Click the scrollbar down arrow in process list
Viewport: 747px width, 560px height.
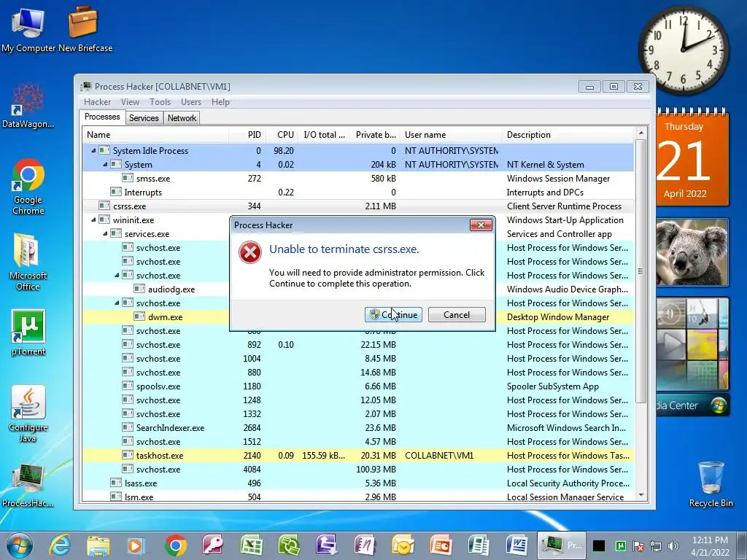(640, 495)
